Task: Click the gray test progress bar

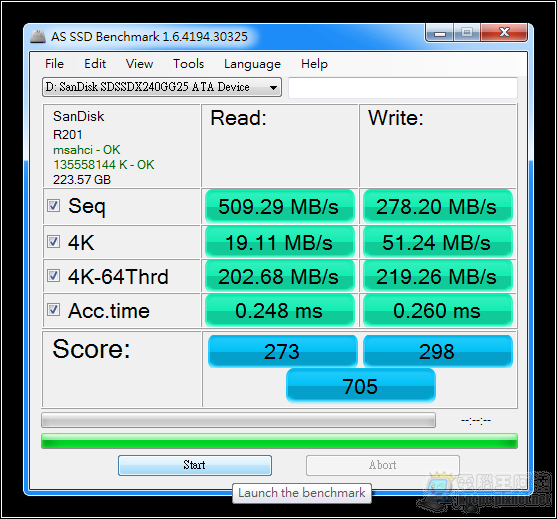Action: (238, 420)
